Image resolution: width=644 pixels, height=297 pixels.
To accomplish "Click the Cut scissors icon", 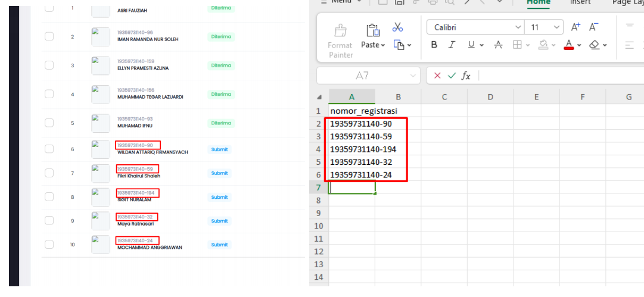I will [x=398, y=27].
